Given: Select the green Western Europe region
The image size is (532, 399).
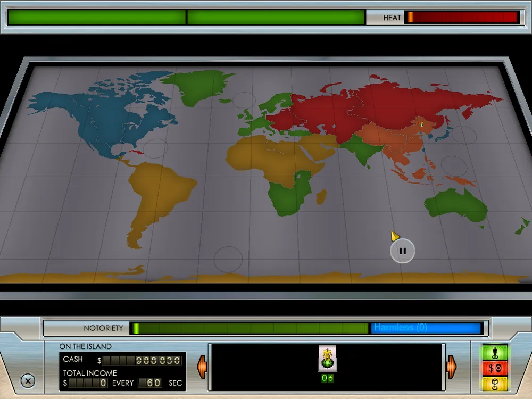Looking at the screenshot, I should pos(256,126).
